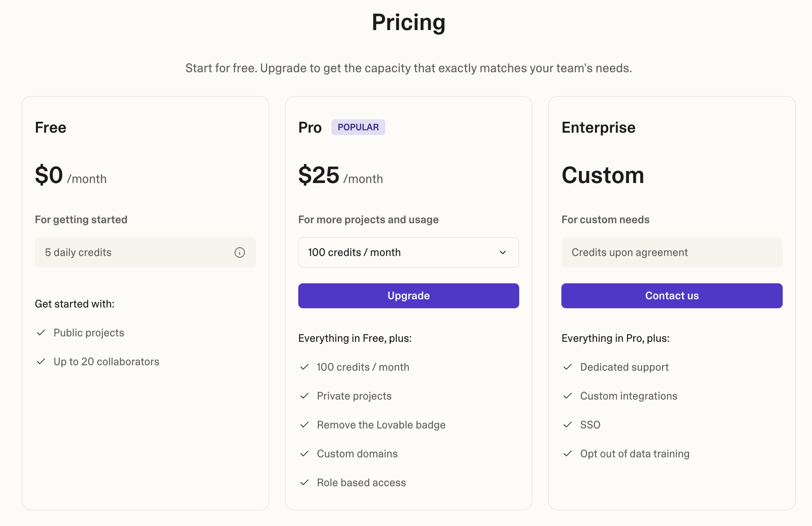The height and width of the screenshot is (526, 812).
Task: Click the checkmark next to Private projects
Action: pos(304,396)
